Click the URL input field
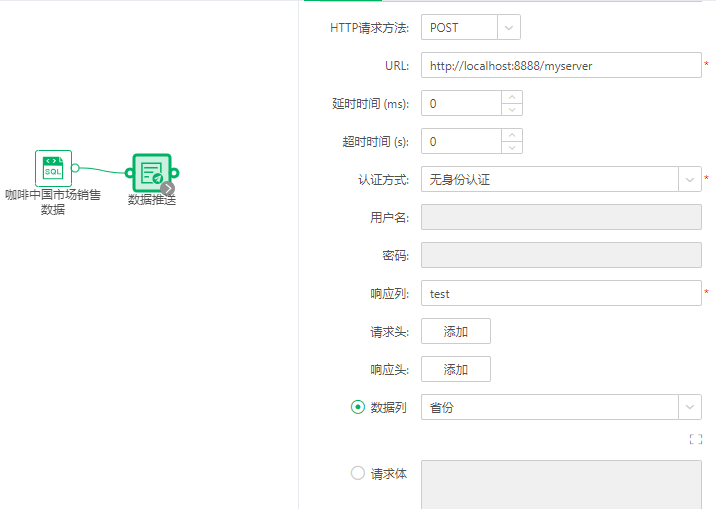This screenshot has width=716, height=509. point(560,66)
